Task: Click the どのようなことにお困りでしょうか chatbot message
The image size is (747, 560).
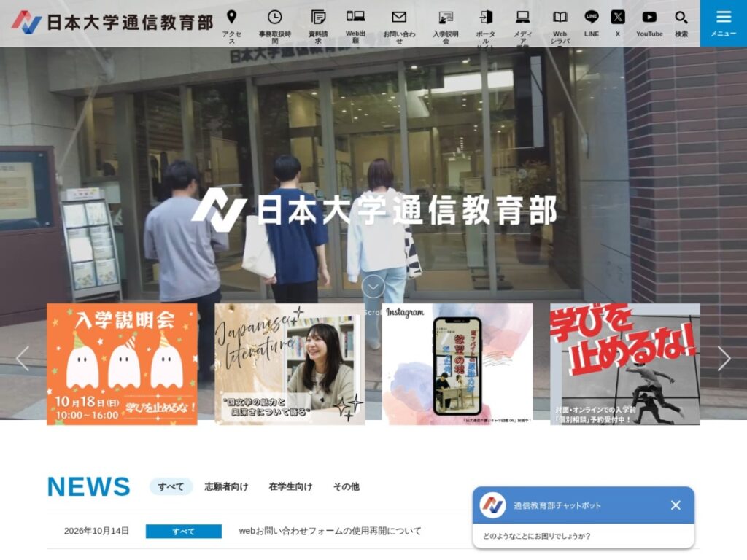Action: click(x=536, y=536)
